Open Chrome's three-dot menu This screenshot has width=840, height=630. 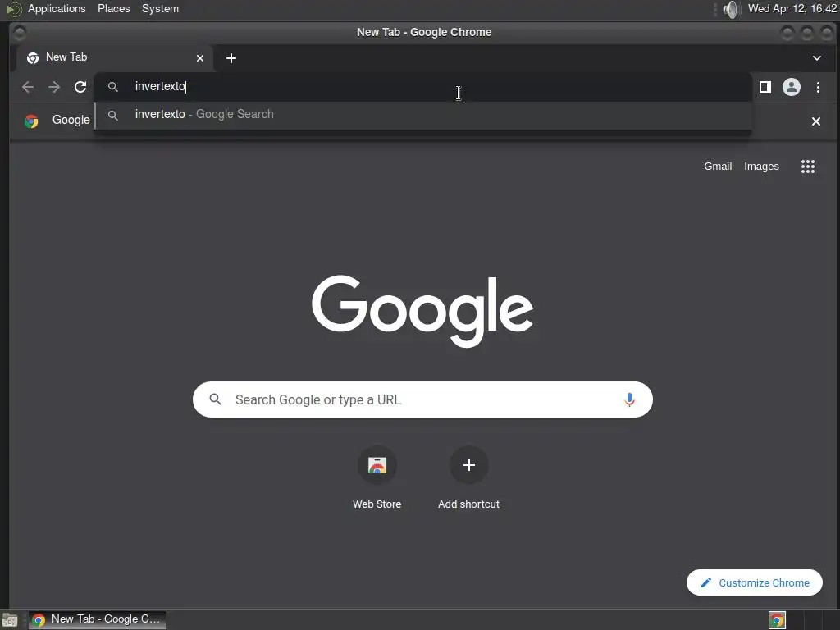point(818,87)
